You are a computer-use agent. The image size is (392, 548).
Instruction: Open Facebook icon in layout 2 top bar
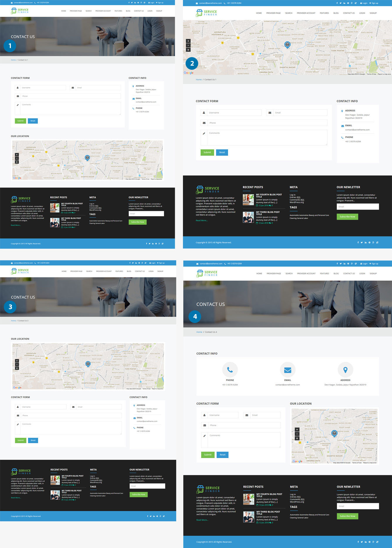(337, 3)
